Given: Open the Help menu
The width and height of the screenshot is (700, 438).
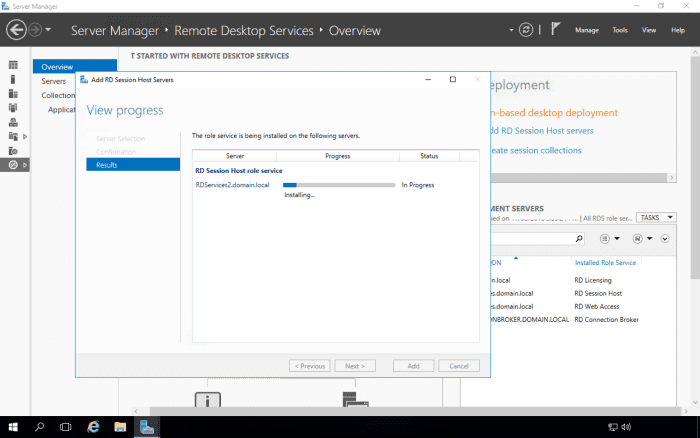Looking at the screenshot, I should coord(678,30).
